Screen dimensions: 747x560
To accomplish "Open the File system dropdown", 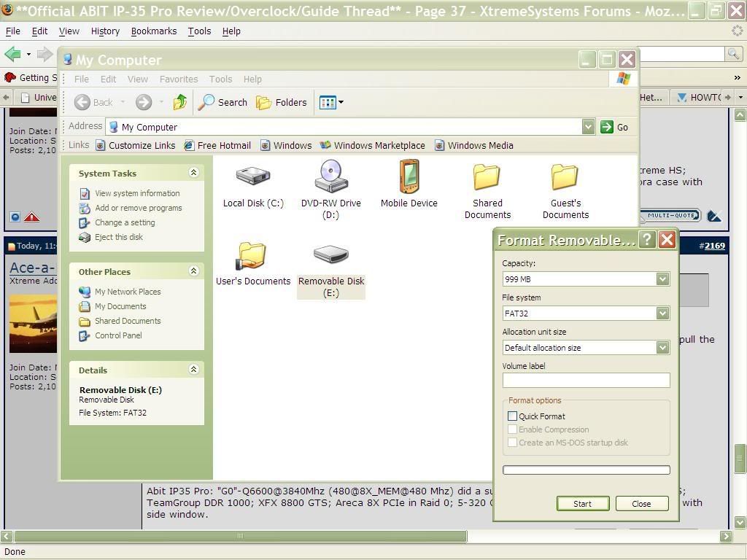I will [x=662, y=314].
